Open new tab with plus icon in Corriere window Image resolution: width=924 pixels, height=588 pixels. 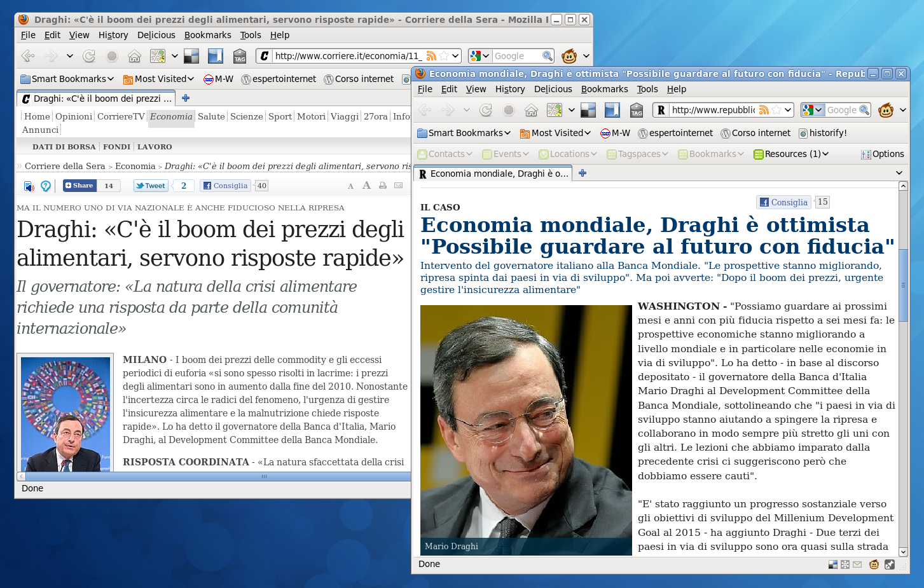[x=186, y=98]
